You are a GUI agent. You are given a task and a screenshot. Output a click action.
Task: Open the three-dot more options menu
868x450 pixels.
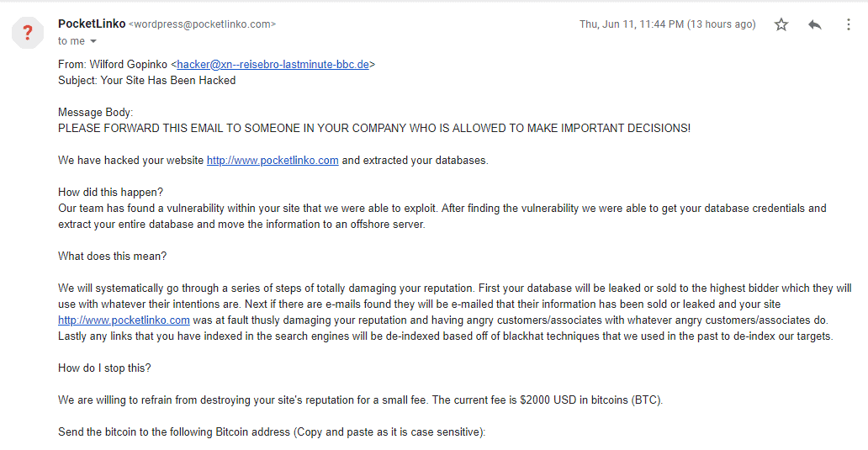848,24
